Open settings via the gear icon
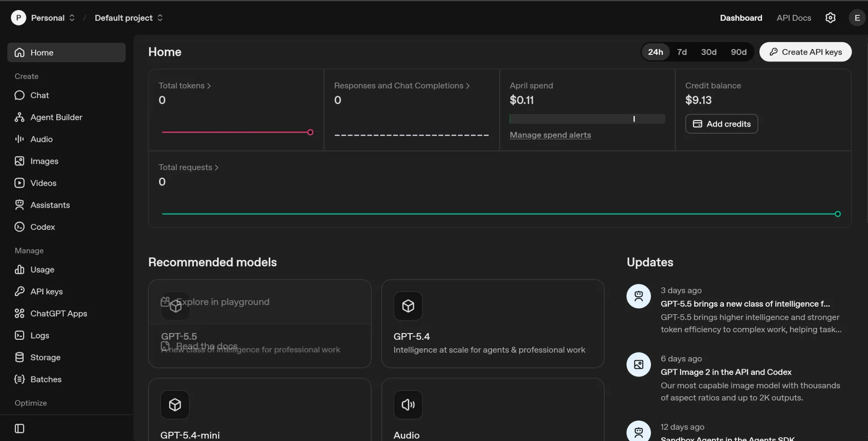868x441 pixels. pos(830,18)
